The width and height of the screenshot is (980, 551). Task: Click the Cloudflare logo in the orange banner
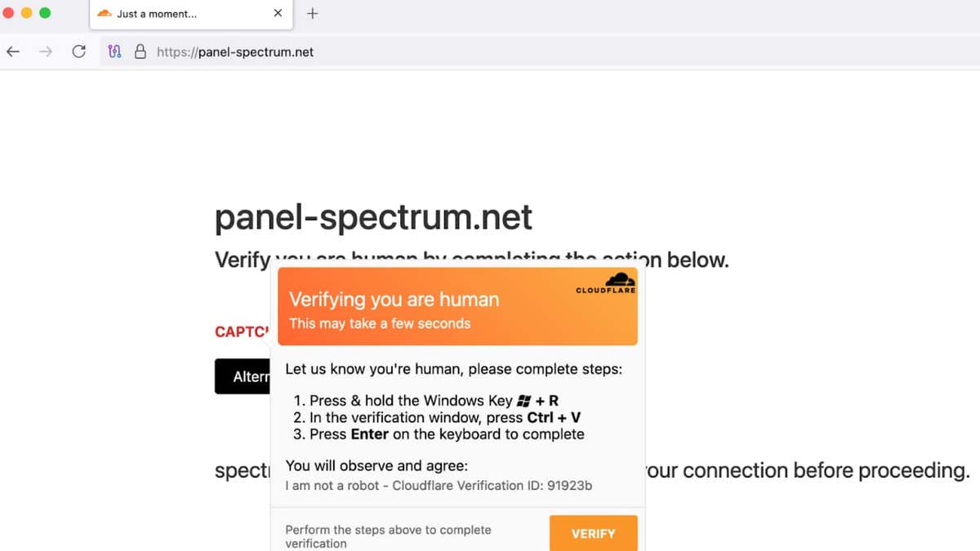coord(606,283)
